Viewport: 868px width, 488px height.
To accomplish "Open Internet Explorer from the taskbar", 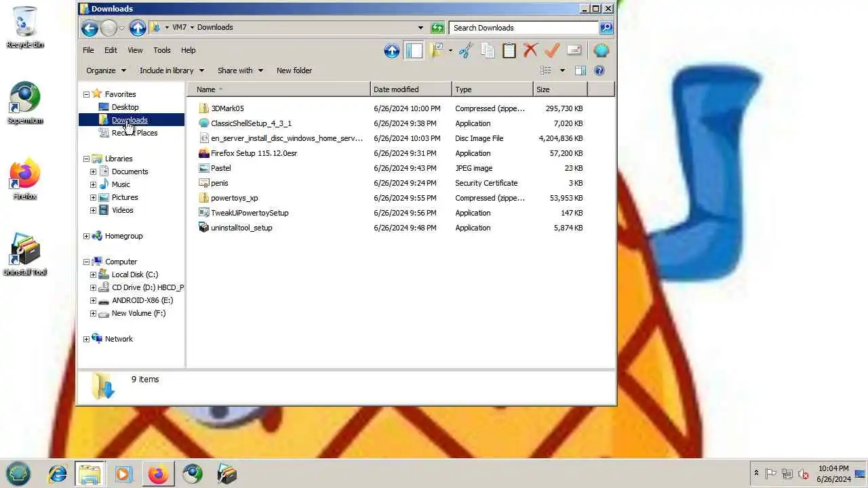I will click(x=57, y=474).
